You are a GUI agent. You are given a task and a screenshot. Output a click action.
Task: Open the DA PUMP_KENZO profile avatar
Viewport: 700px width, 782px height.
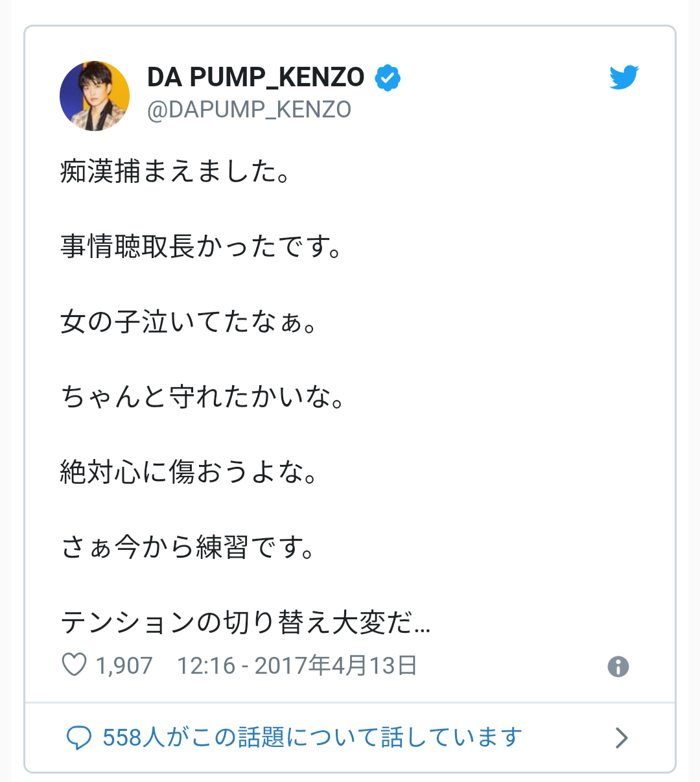[x=95, y=96]
